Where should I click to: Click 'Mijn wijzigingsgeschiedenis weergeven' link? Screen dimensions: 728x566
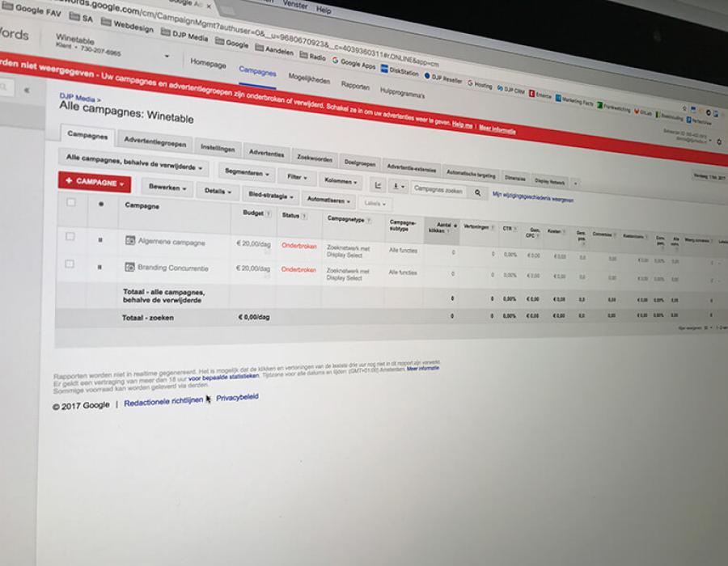pos(532,197)
